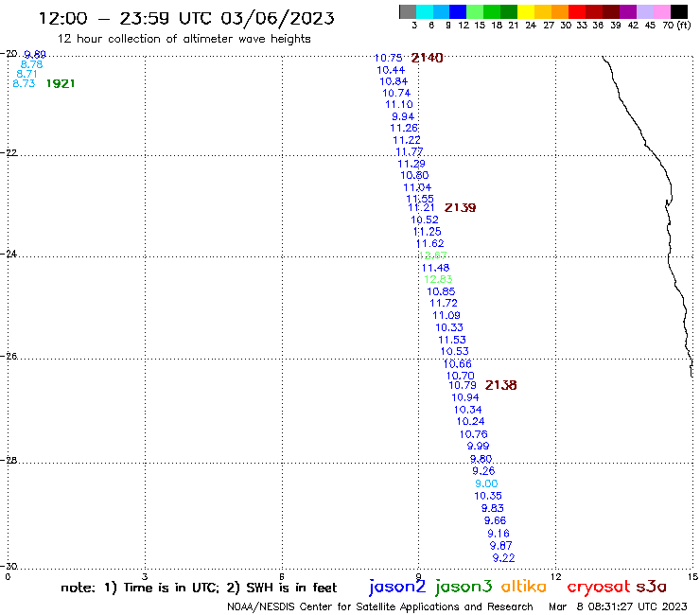Click the jason2 satellite legend label

click(x=397, y=587)
